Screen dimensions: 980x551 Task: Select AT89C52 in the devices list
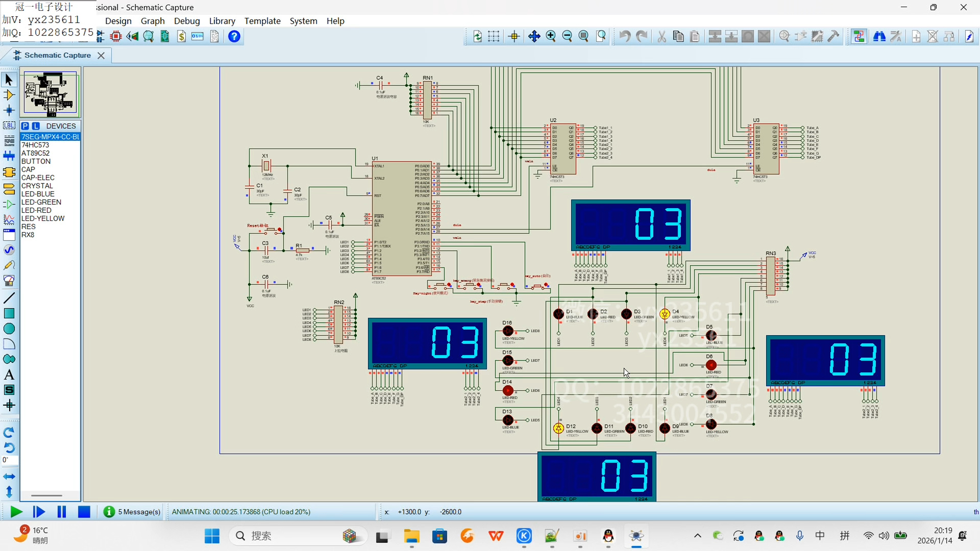pos(50,153)
